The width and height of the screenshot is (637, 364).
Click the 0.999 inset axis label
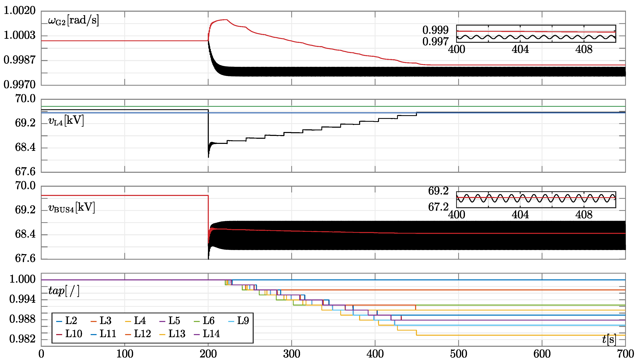435,30
